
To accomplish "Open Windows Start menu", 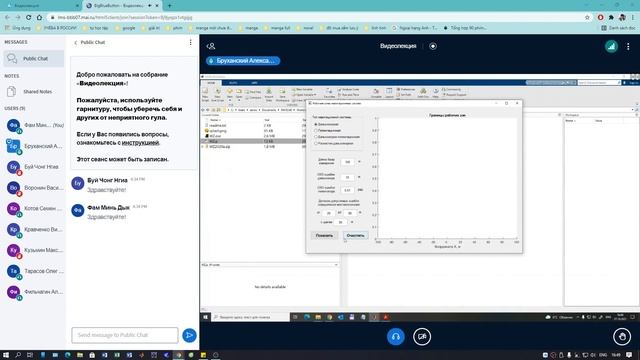I will click(x=6, y=355).
